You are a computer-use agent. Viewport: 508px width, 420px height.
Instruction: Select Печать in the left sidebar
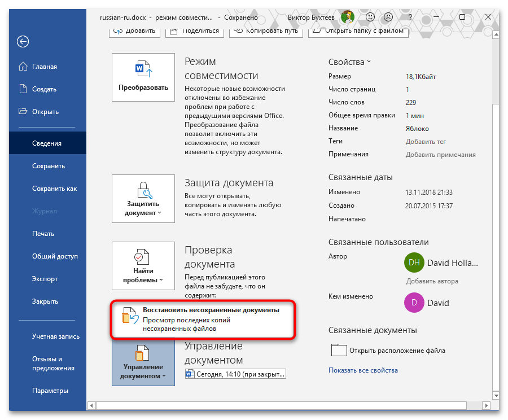pyautogui.click(x=43, y=234)
